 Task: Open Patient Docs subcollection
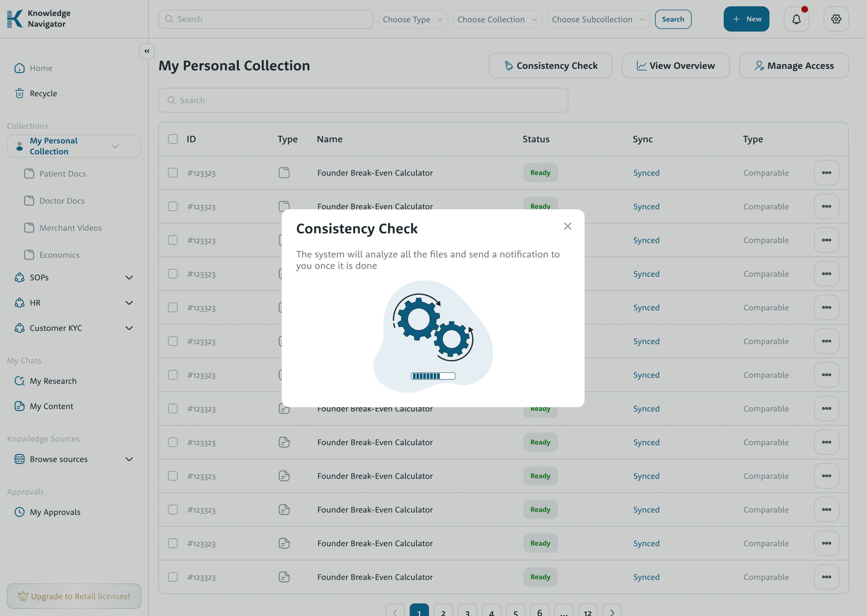point(63,174)
